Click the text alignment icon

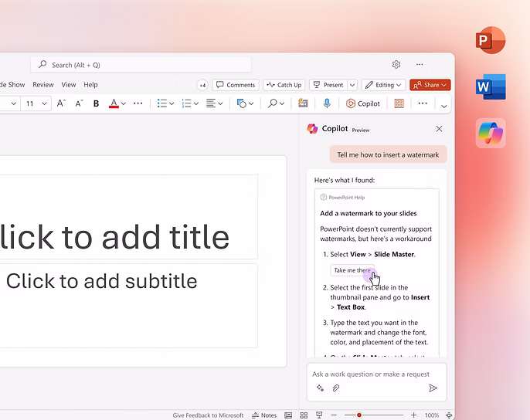tap(211, 103)
